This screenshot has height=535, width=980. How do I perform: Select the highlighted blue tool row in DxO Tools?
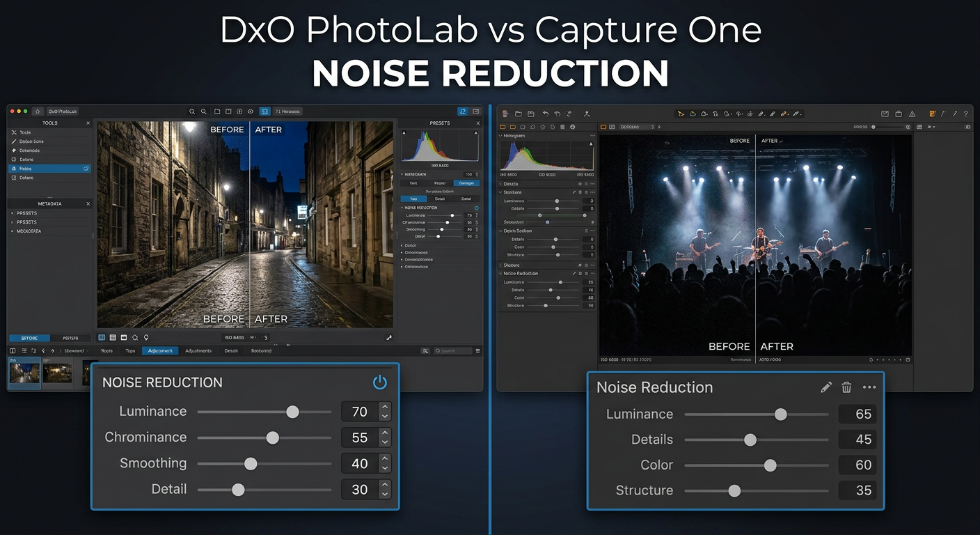(49, 169)
